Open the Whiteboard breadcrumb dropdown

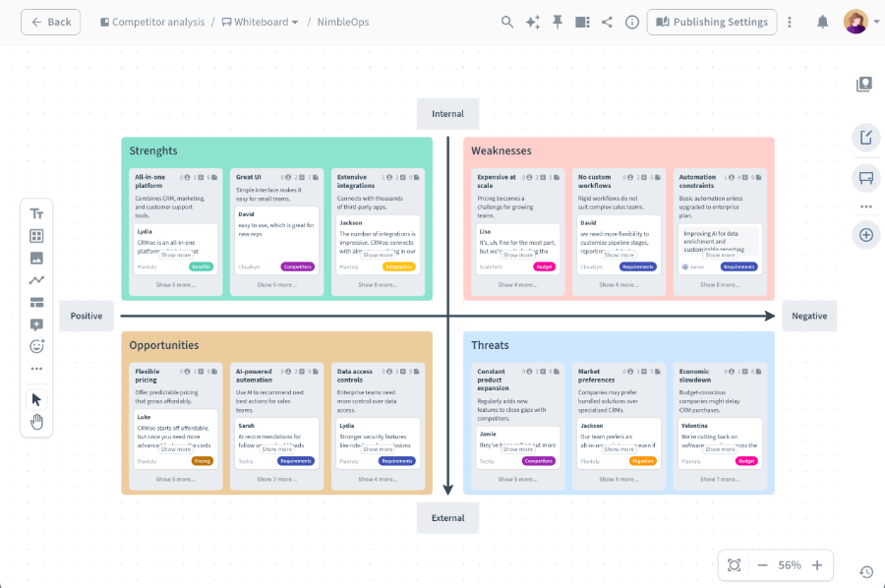261,22
